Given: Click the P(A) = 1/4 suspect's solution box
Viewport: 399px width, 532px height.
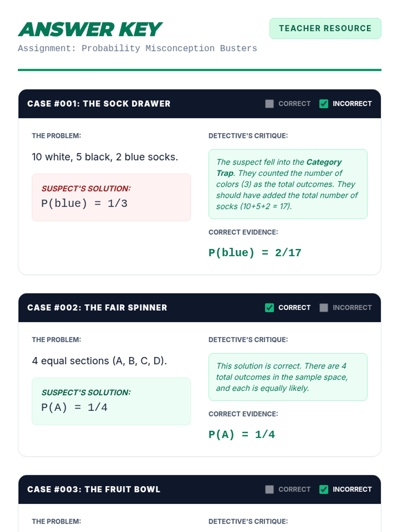Looking at the screenshot, I should pyautogui.click(x=111, y=401).
